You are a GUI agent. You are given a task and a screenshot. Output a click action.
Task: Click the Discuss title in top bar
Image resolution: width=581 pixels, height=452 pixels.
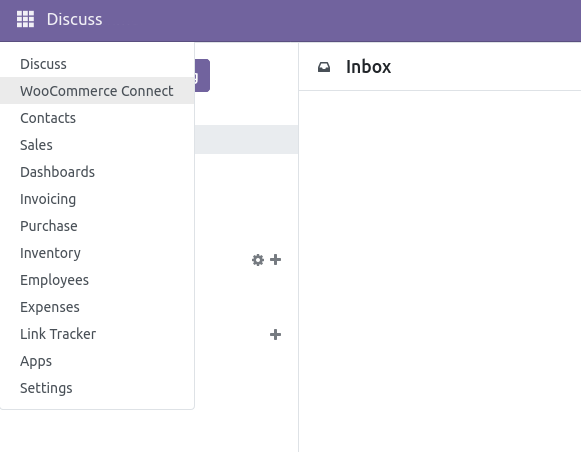(x=74, y=19)
